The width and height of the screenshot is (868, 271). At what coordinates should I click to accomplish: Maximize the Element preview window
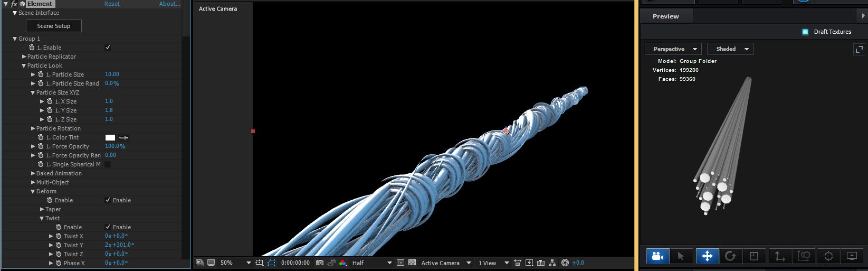coord(859,49)
